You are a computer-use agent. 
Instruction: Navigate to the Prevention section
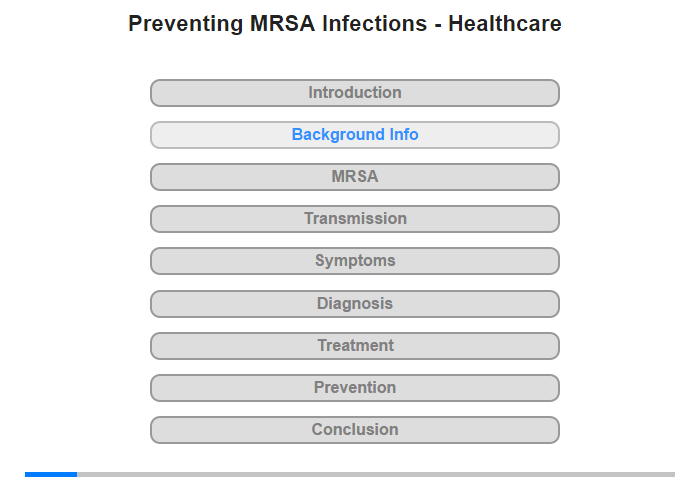(x=354, y=388)
